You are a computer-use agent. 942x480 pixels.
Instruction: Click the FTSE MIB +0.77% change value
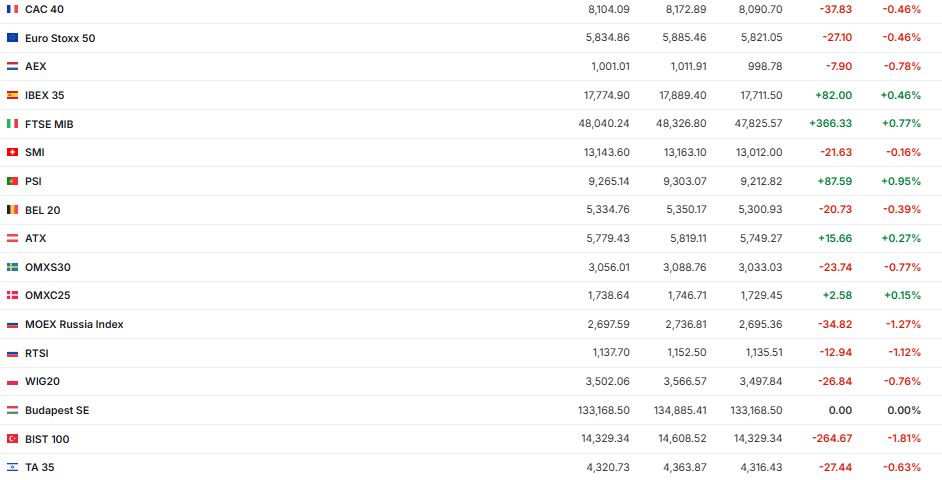900,124
